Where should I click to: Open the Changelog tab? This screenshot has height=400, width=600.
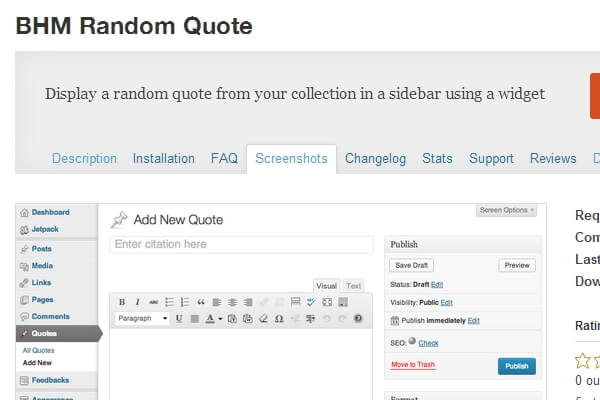pos(375,158)
